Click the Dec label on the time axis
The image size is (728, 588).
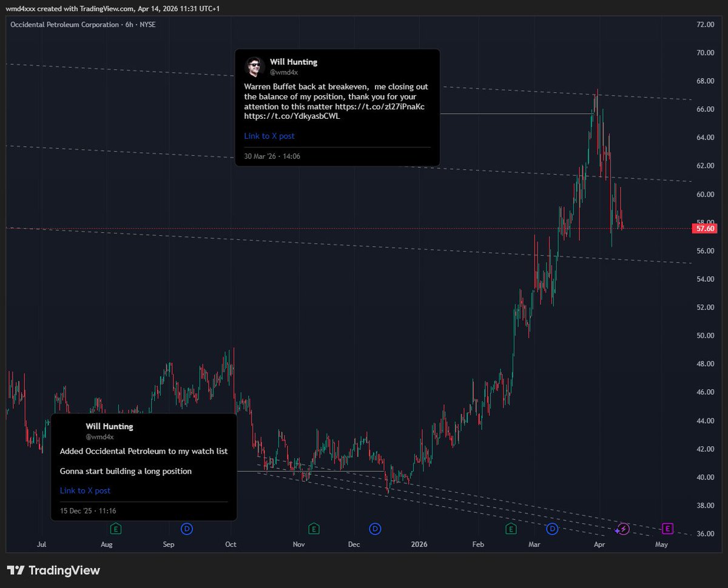[x=354, y=544]
